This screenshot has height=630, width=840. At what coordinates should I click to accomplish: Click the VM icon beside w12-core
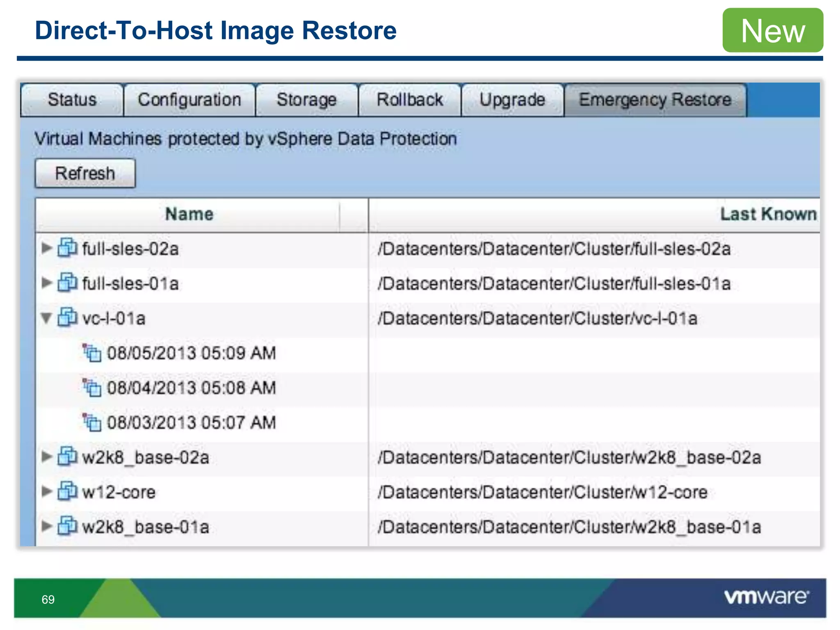point(67,491)
